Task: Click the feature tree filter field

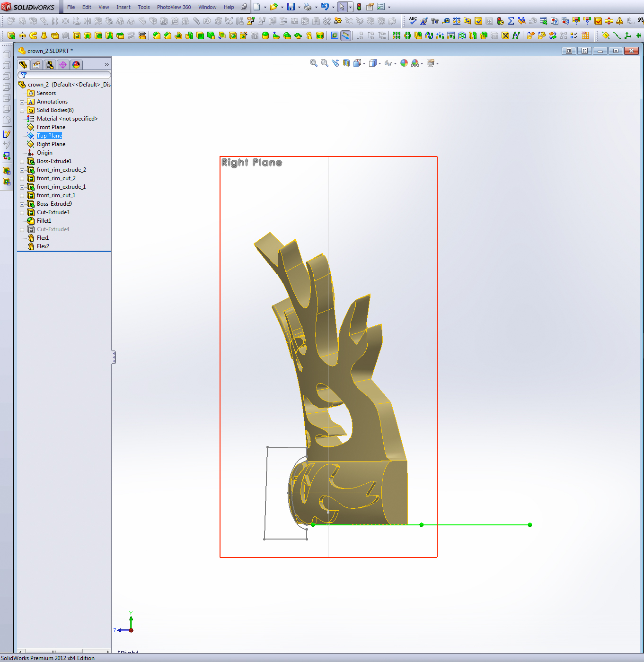Action: [x=64, y=75]
